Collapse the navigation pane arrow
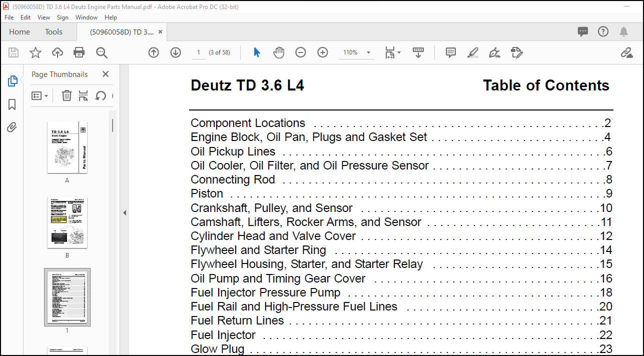Image resolution: width=644 pixels, height=356 pixels. 125,212
